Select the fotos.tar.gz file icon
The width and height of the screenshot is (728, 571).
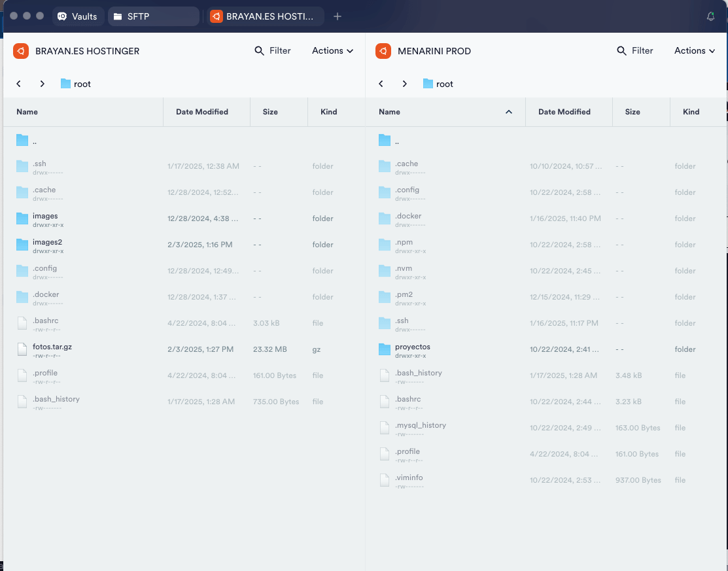pos(22,349)
